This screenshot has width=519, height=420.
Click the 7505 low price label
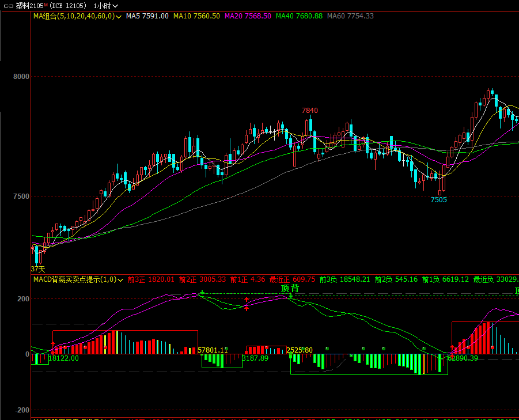(439, 200)
